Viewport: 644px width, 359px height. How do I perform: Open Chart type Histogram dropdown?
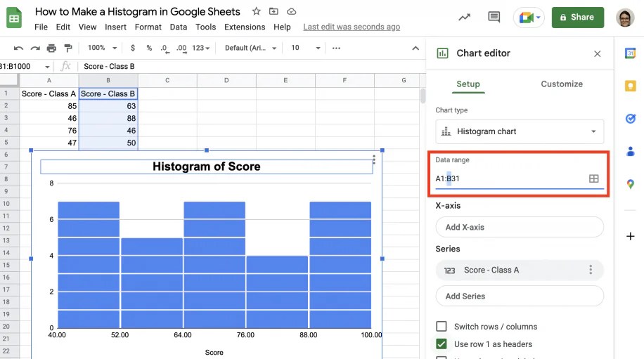tap(520, 131)
